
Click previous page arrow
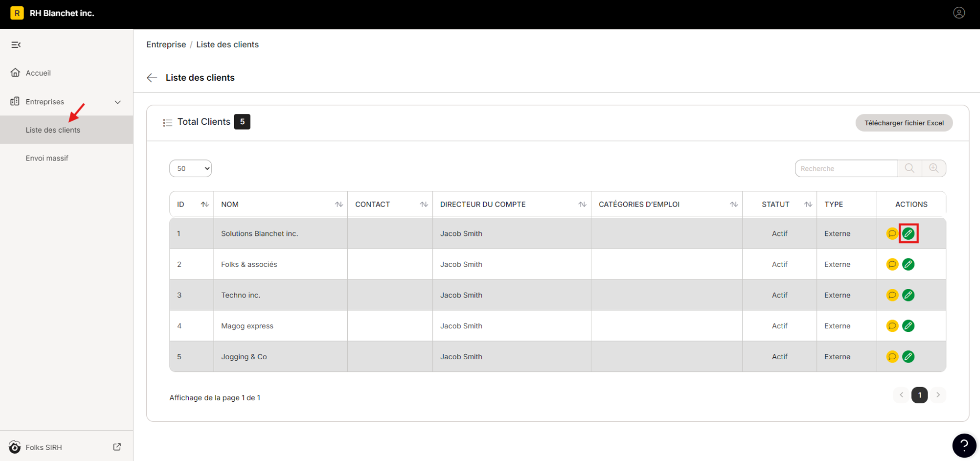[x=901, y=395]
